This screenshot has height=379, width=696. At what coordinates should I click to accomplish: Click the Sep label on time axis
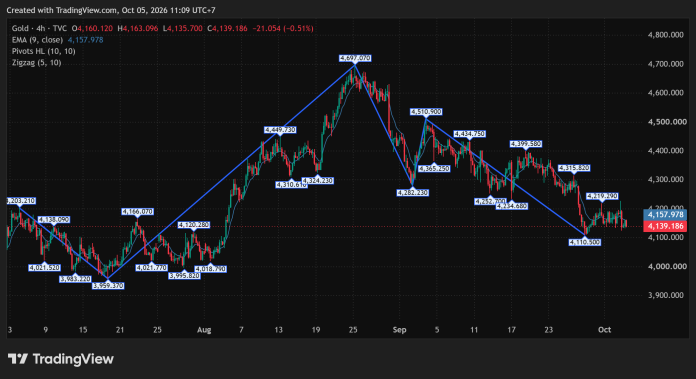click(x=399, y=330)
